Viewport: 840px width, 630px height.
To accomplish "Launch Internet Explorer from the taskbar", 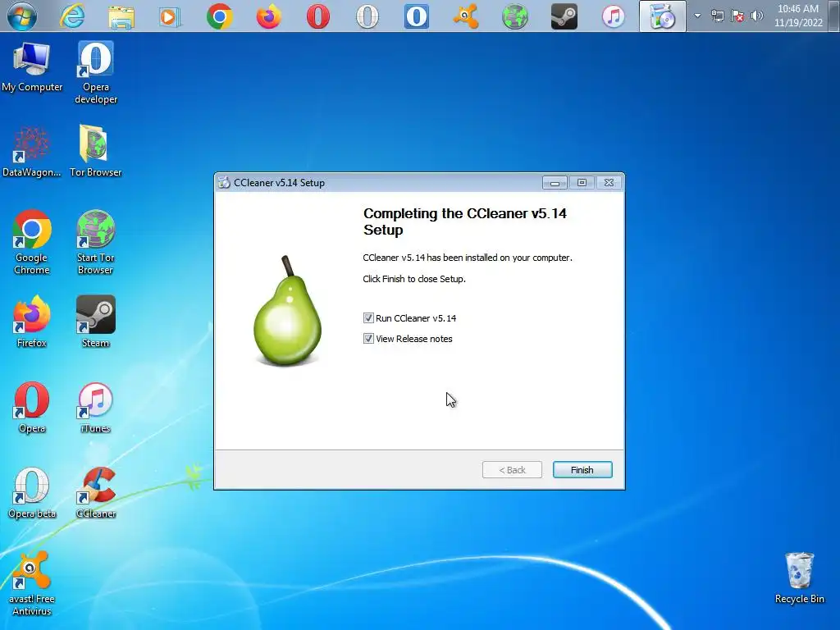I will click(72, 16).
